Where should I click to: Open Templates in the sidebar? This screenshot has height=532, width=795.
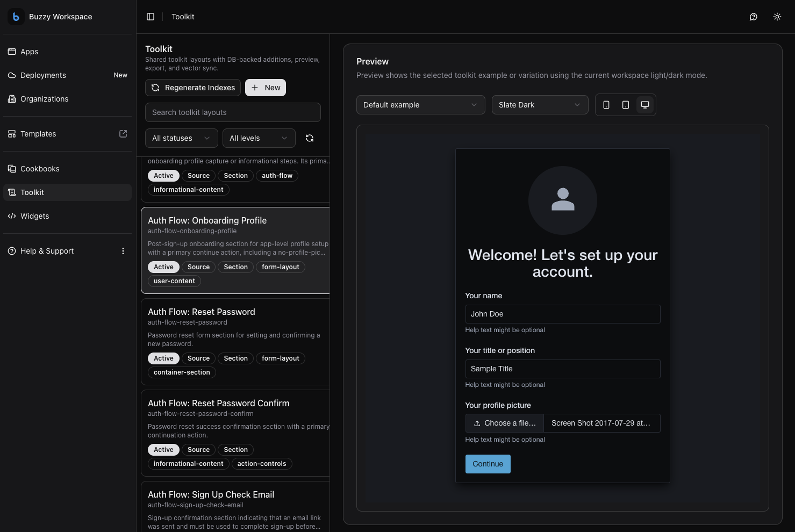[x=67, y=134]
